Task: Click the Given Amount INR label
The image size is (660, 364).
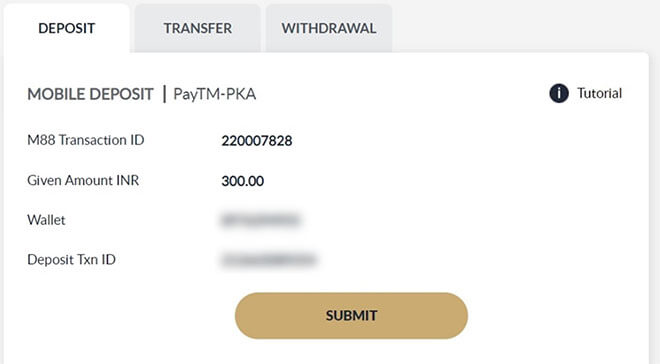Action: click(83, 180)
